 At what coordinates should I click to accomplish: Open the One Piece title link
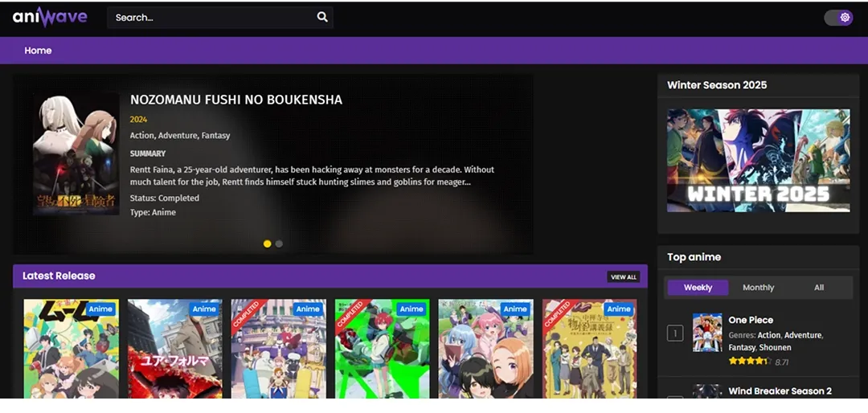[751, 320]
